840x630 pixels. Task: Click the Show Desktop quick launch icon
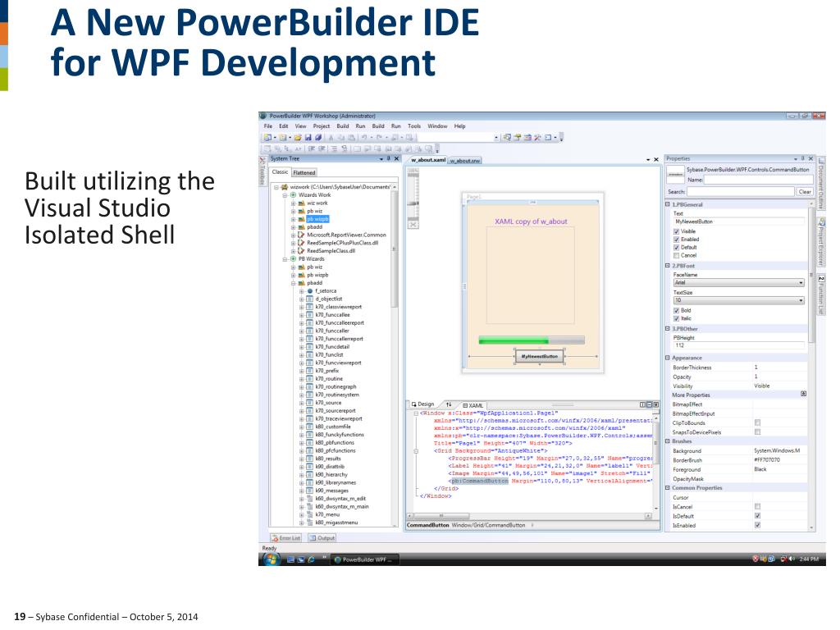pos(290,559)
